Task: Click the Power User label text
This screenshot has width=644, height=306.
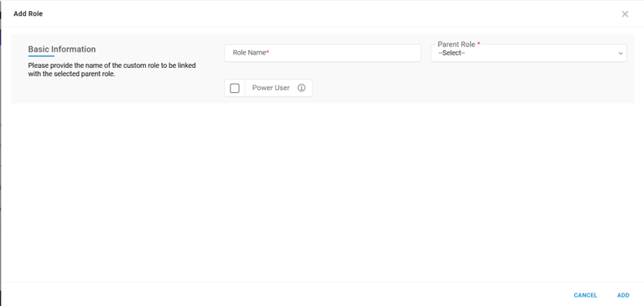Action: click(x=270, y=88)
